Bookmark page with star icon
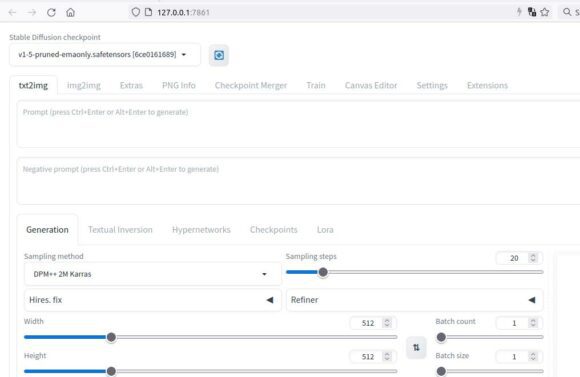This screenshot has height=377, width=580. tap(544, 12)
